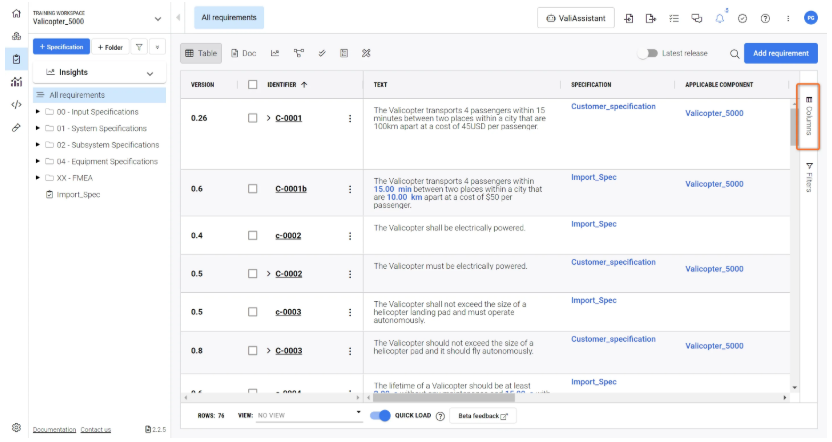Open row menu dots for C-0001b
The width and height of the screenshot is (832, 442).
click(x=350, y=189)
